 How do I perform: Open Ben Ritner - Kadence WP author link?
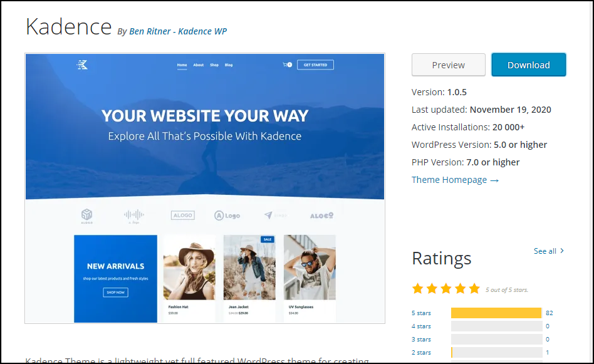178,31
